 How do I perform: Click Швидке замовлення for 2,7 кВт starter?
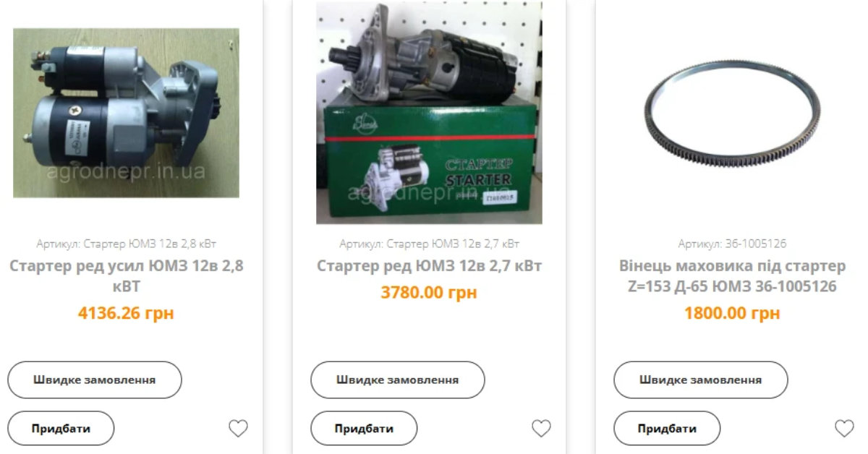pos(398,380)
